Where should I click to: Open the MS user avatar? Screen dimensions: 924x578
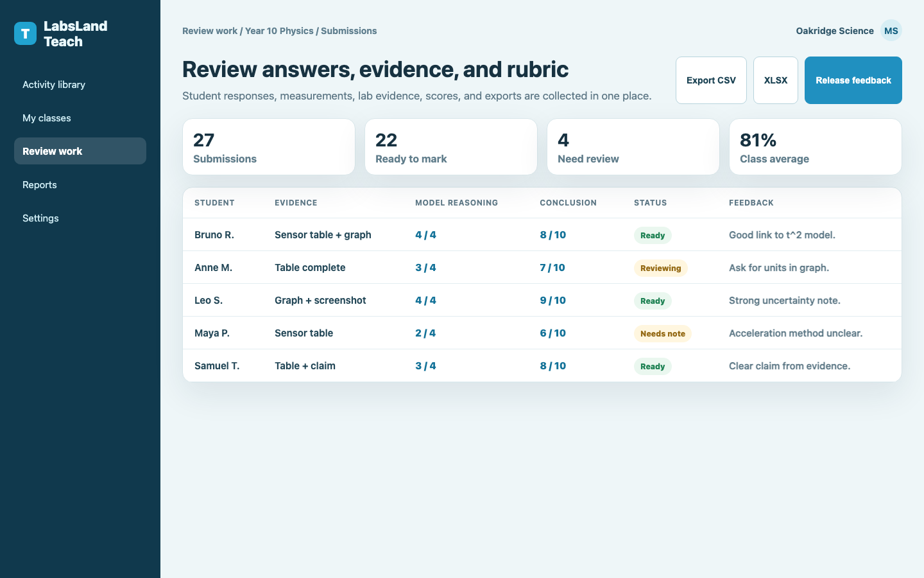click(891, 31)
